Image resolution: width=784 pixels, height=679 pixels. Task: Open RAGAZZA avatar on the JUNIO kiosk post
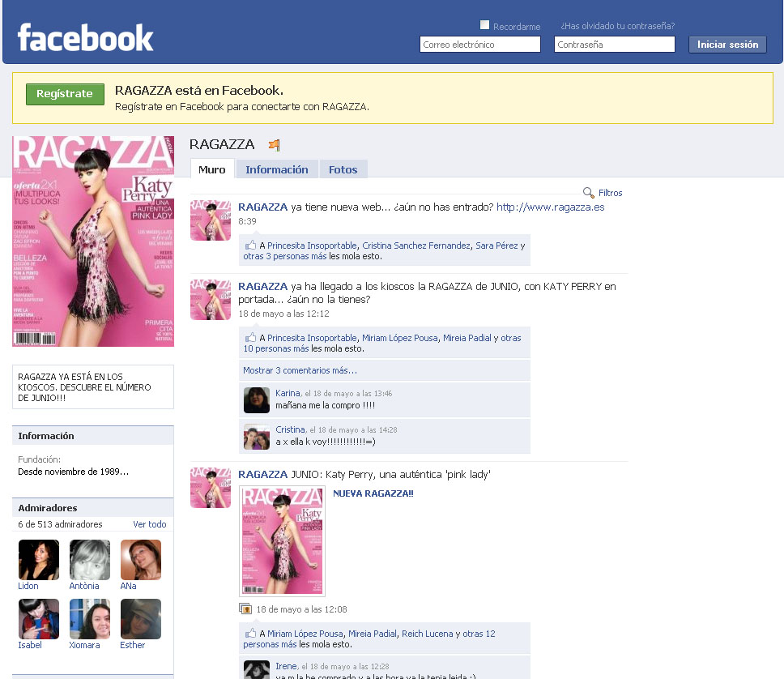pos(211,300)
